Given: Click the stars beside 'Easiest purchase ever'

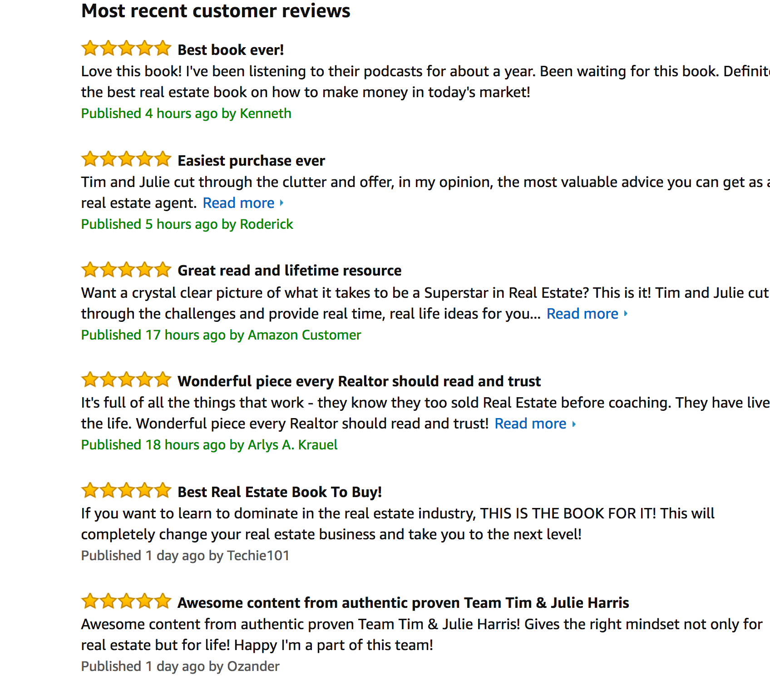Looking at the screenshot, I should click(x=126, y=159).
